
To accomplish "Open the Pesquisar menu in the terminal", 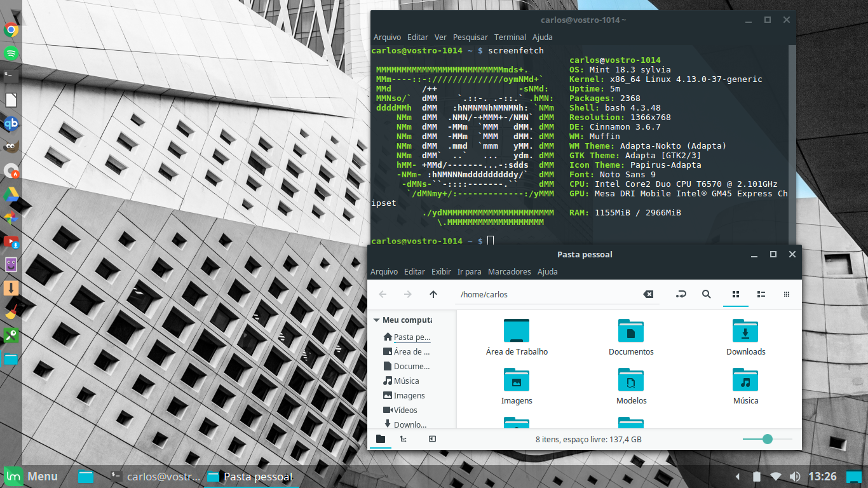I will click(471, 37).
